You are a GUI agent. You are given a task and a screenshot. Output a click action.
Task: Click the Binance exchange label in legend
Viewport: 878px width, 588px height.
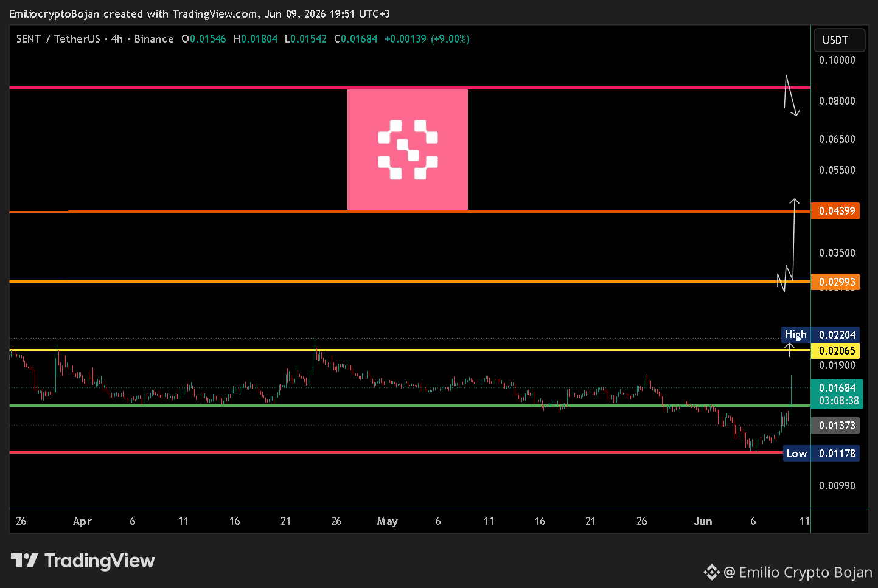point(154,39)
